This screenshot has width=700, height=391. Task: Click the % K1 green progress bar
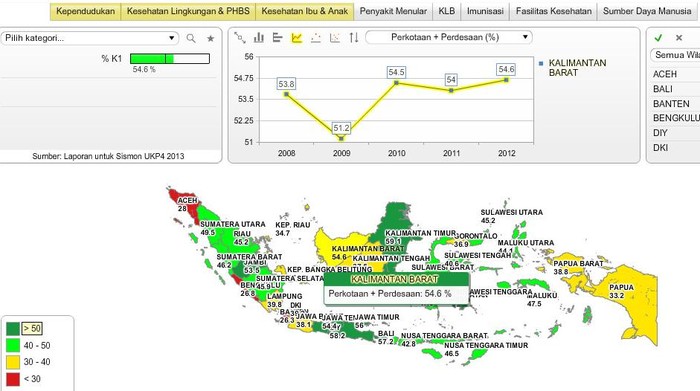[170, 58]
